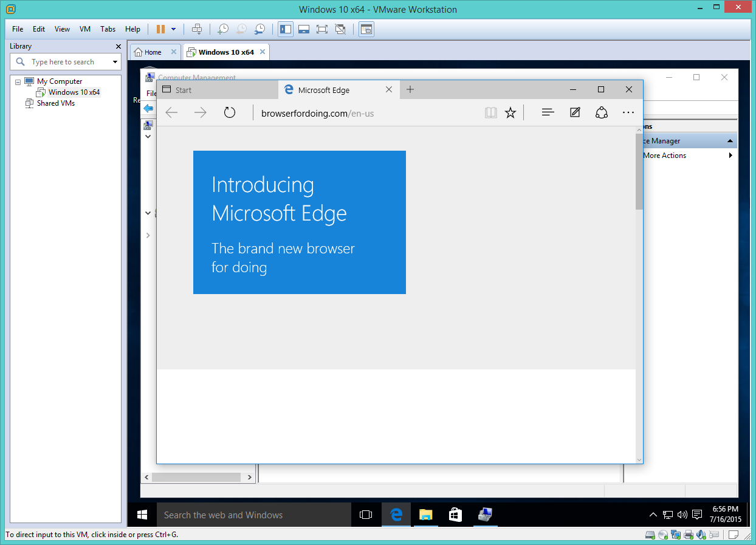
Task: Click the VMware CD/DVD status icon
Action: (x=663, y=535)
